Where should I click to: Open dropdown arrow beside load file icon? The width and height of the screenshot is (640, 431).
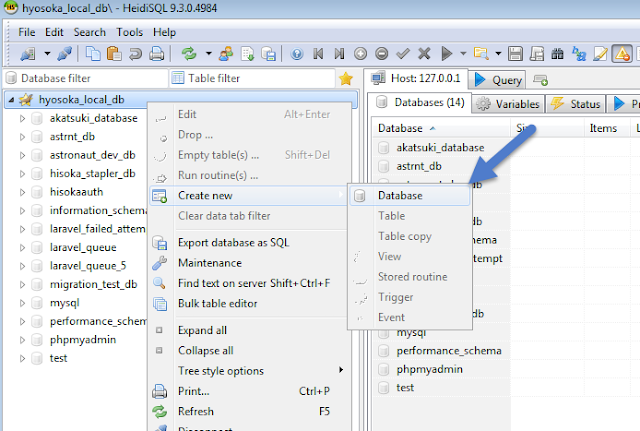[x=498, y=53]
